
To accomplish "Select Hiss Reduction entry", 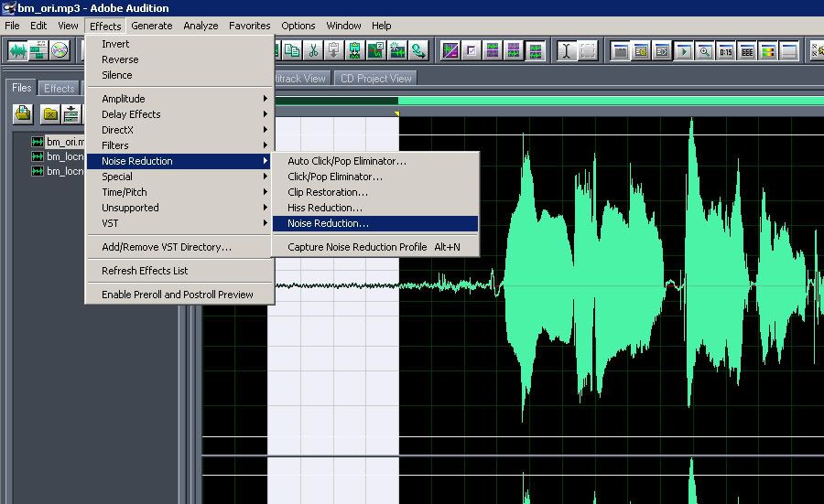I will click(375, 208).
